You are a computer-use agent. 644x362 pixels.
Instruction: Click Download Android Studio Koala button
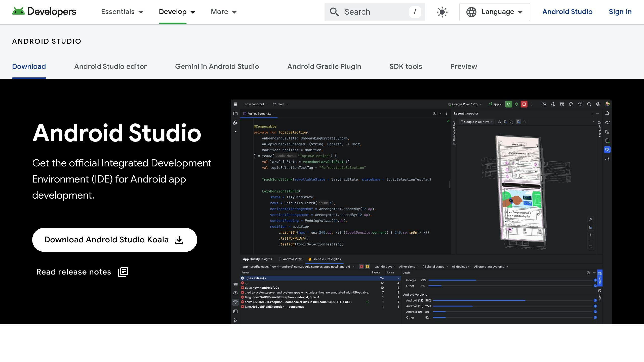pyautogui.click(x=114, y=239)
